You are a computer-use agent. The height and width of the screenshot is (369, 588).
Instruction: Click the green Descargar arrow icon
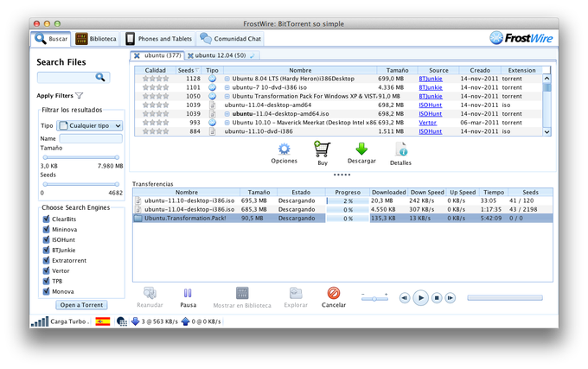pyautogui.click(x=361, y=149)
